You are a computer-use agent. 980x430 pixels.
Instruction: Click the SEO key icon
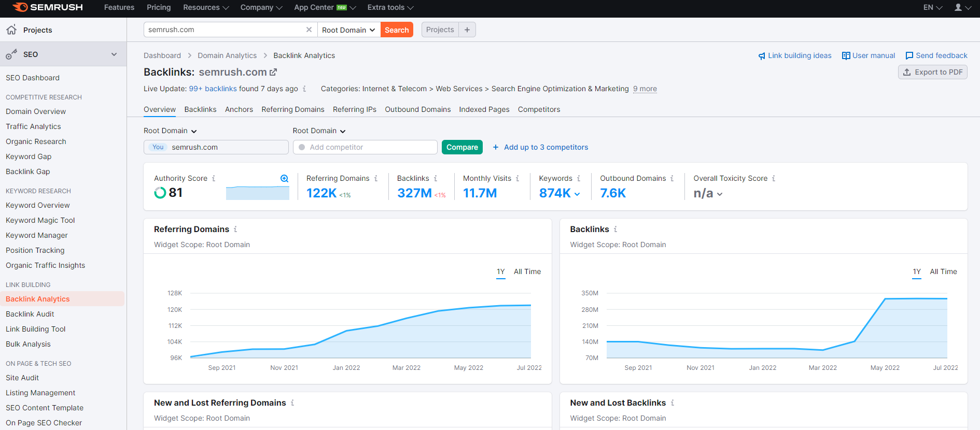tap(11, 54)
